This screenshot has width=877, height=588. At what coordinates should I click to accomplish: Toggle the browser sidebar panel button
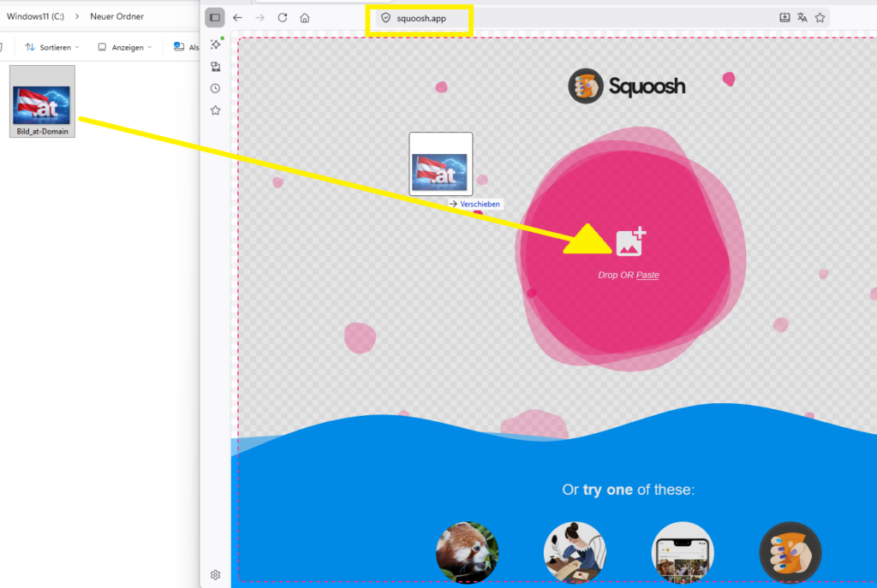(x=215, y=18)
